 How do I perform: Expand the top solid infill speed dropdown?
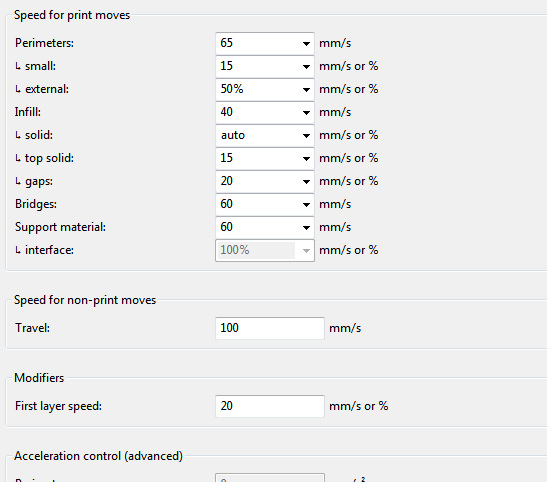tap(306, 159)
